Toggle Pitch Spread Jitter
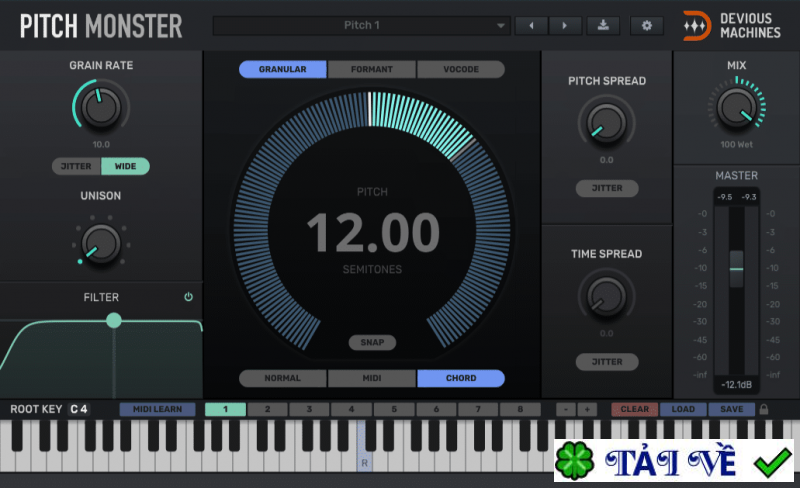800x488 pixels. pos(607,188)
